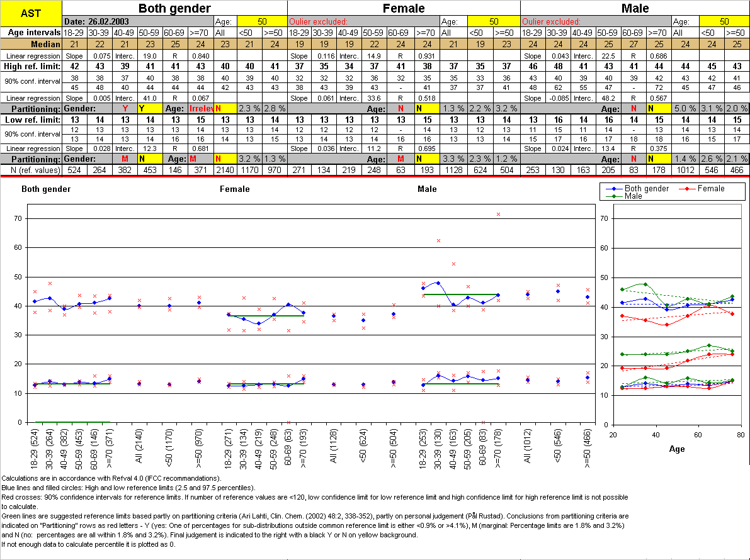Click the 1.4 % partitioning cell
Viewport: 750px width, 560px height.
685,159
